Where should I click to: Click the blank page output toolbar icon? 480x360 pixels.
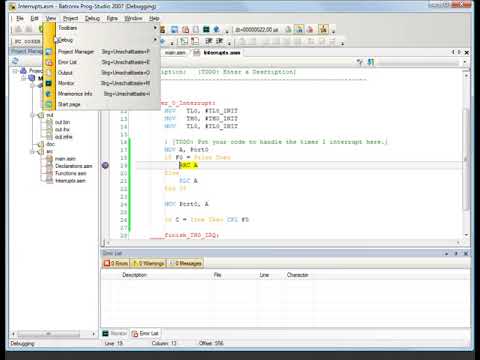click(x=196, y=30)
